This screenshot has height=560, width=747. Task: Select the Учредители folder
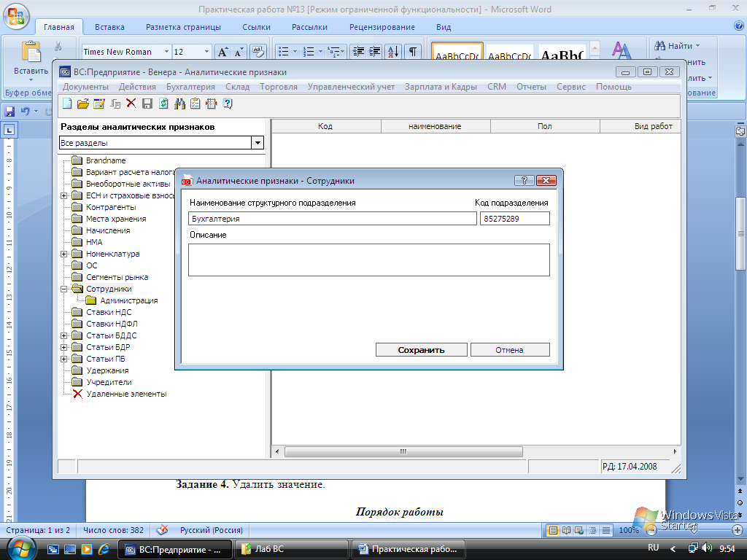coord(102,382)
